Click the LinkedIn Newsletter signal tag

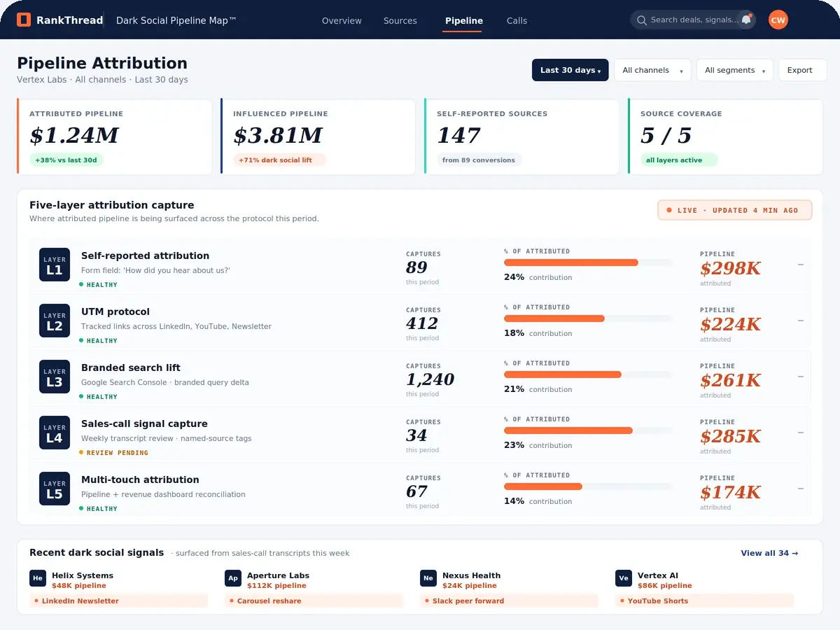[x=119, y=601]
